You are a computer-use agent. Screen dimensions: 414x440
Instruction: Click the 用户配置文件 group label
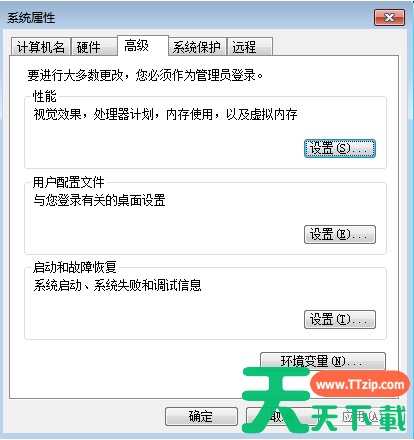point(68,182)
